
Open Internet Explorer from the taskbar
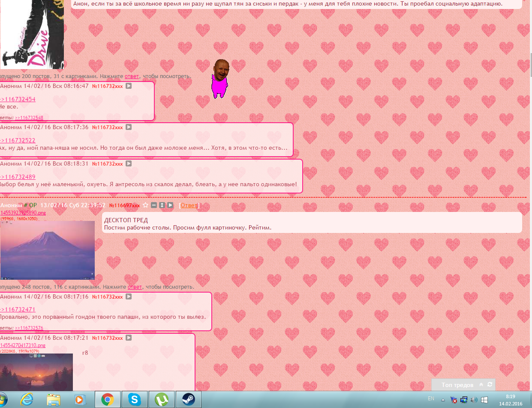coord(27,400)
